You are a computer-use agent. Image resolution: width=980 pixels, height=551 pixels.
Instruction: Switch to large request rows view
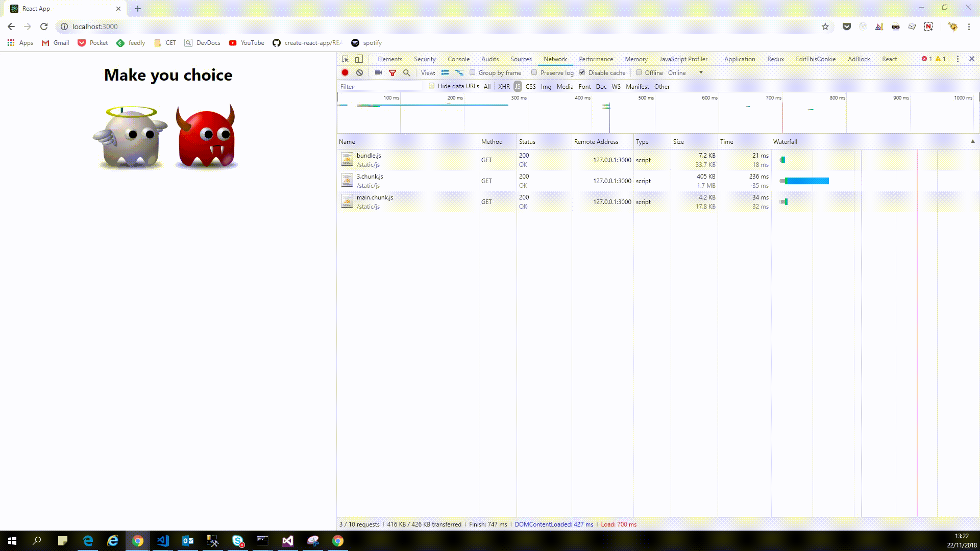pos(445,73)
